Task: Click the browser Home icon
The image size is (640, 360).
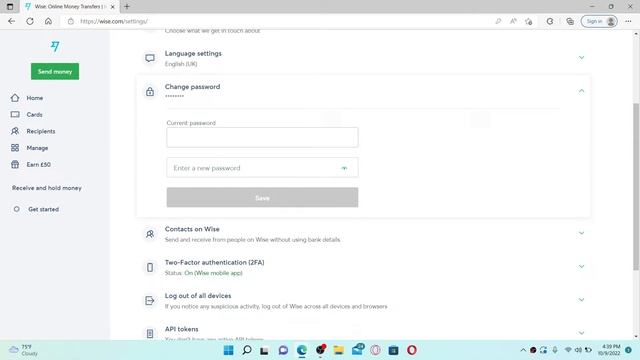Action: [48, 21]
